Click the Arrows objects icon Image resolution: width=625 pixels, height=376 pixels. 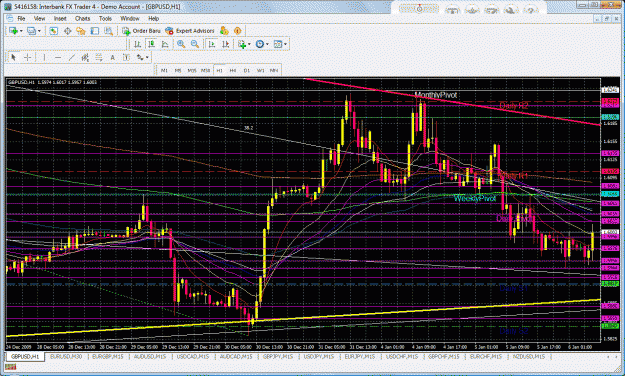pyautogui.click(x=140, y=58)
